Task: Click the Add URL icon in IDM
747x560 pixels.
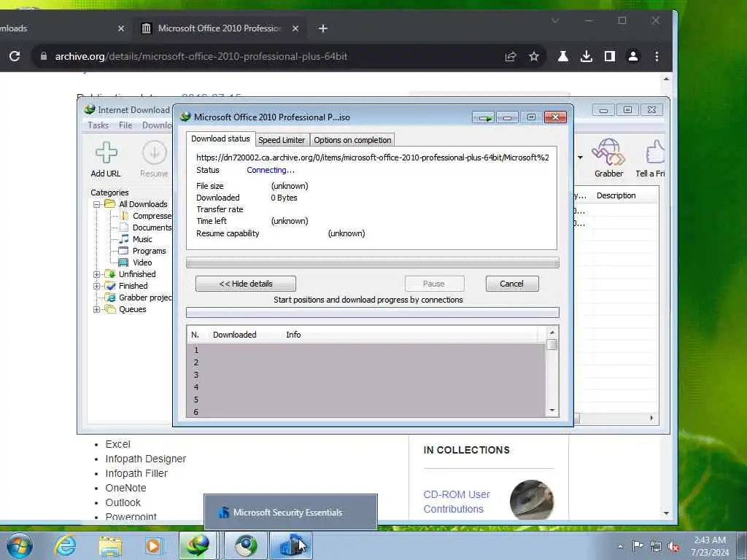Action: point(106,153)
